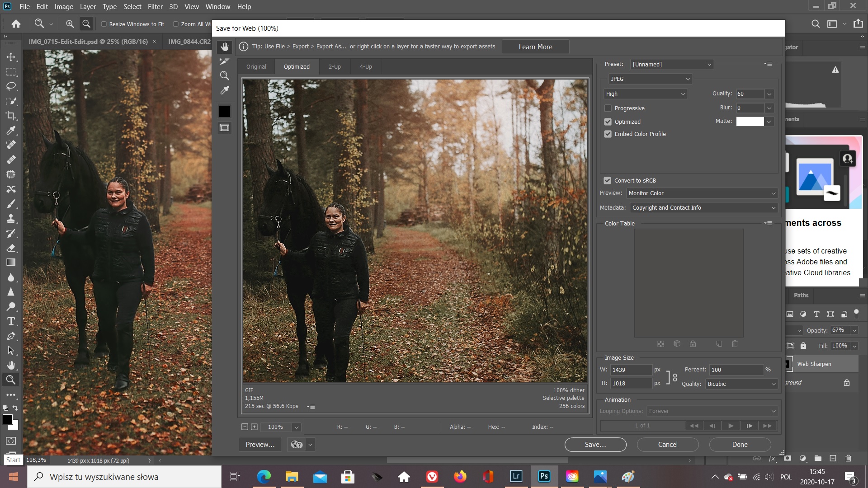Switch to the 2-Up tab

335,66
